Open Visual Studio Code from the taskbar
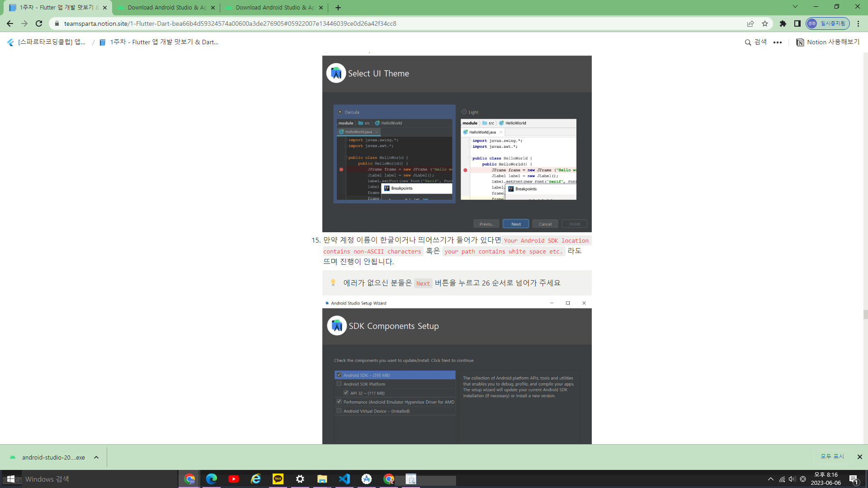868x488 pixels. click(x=344, y=479)
